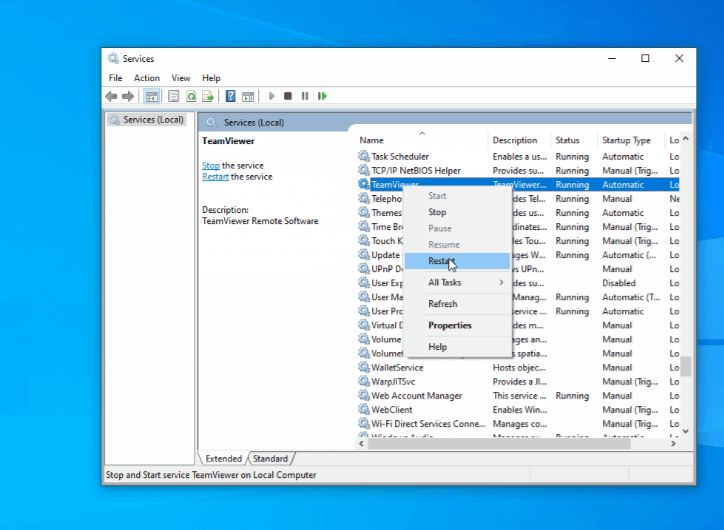Click Services (Local) header search-gear icon
The width and height of the screenshot is (724, 530).
[211, 122]
